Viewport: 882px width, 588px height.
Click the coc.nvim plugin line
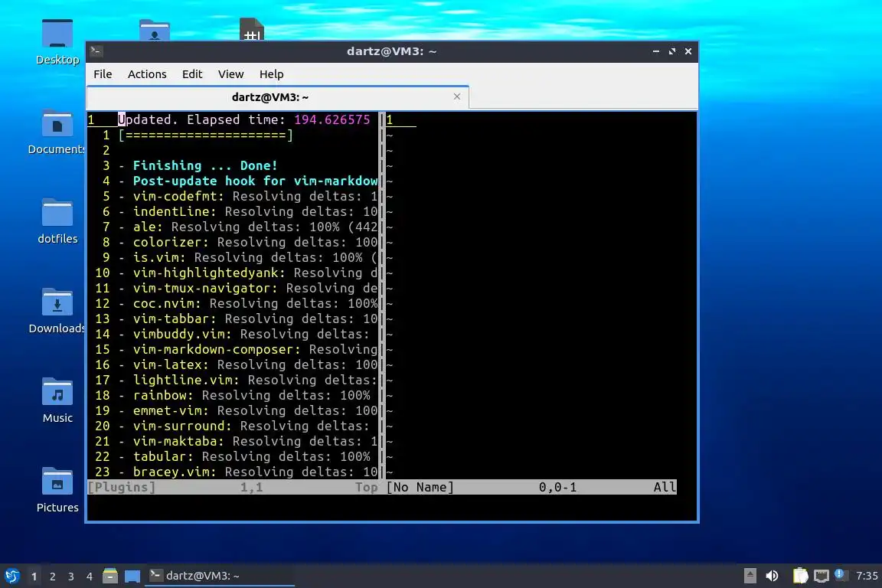[247, 303]
